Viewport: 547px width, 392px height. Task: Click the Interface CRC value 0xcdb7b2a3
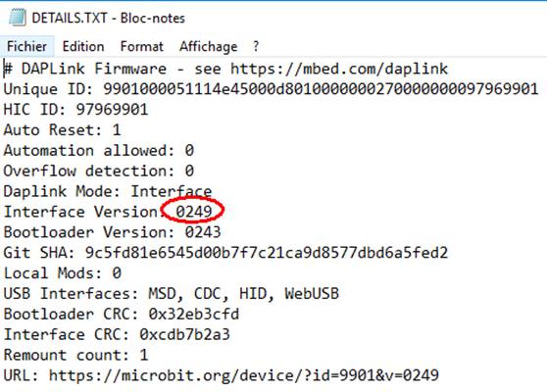point(184,334)
